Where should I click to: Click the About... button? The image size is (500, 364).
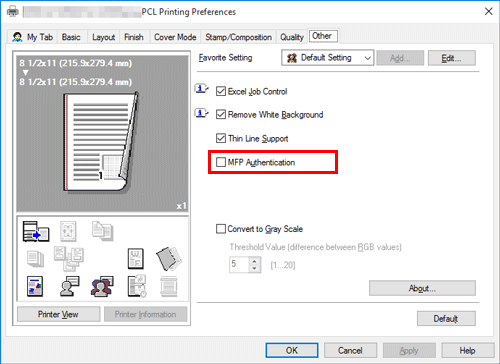tap(422, 288)
